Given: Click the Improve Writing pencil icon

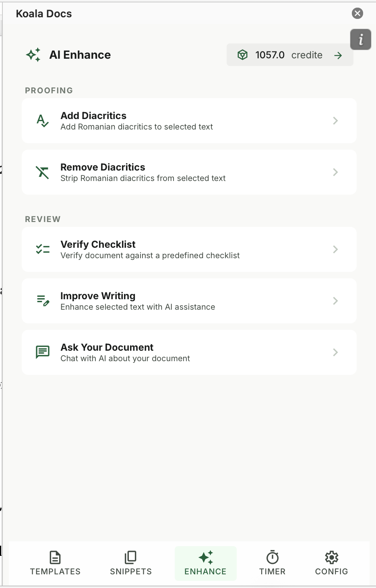Looking at the screenshot, I should (42, 300).
